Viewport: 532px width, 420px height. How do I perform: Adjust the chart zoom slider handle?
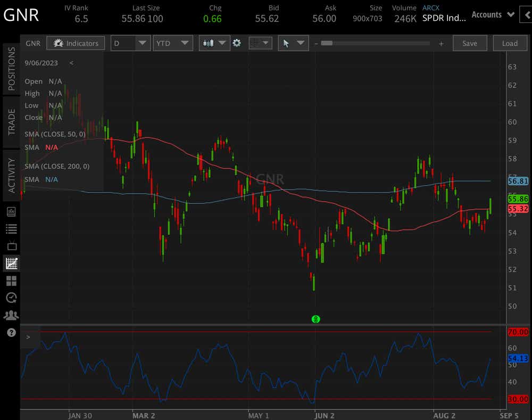pos(327,43)
